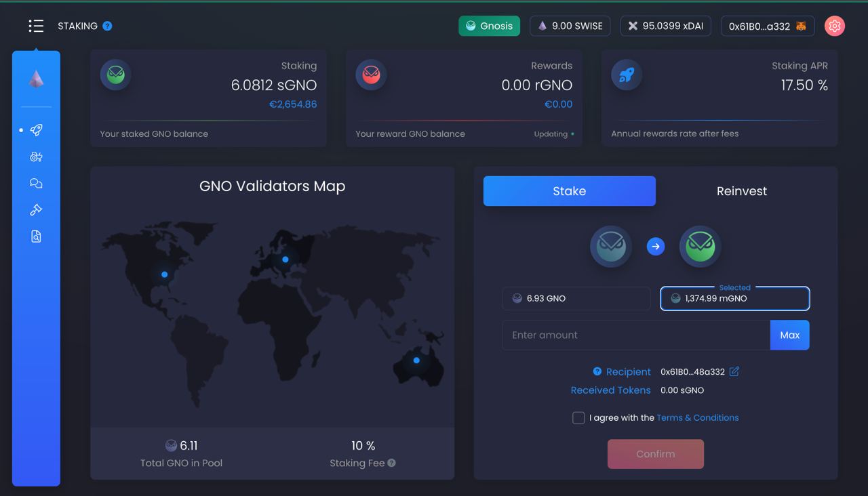Image resolution: width=868 pixels, height=496 pixels.
Task: Click the recipient address 0x61B0...48a332
Action: 692,372
